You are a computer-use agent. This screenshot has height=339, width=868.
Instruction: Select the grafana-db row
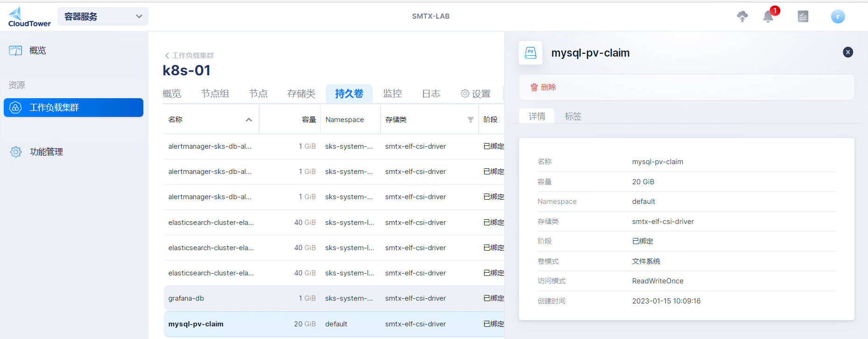pos(334,298)
